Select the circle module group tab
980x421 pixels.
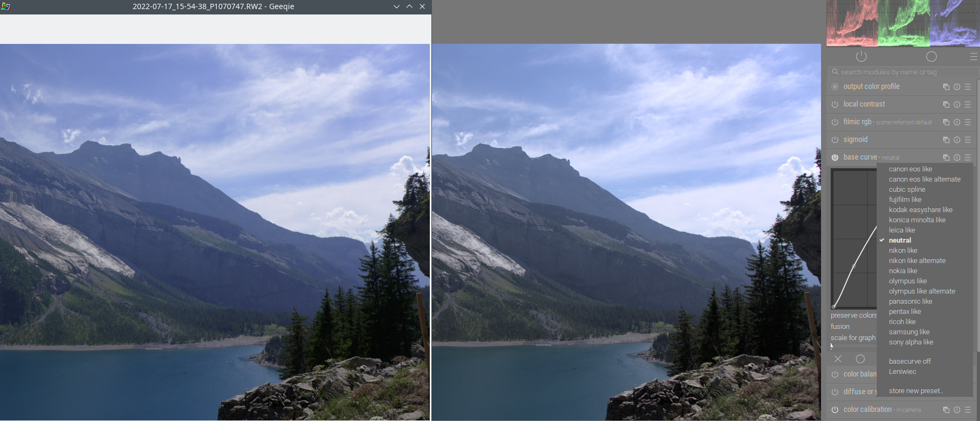[931, 56]
